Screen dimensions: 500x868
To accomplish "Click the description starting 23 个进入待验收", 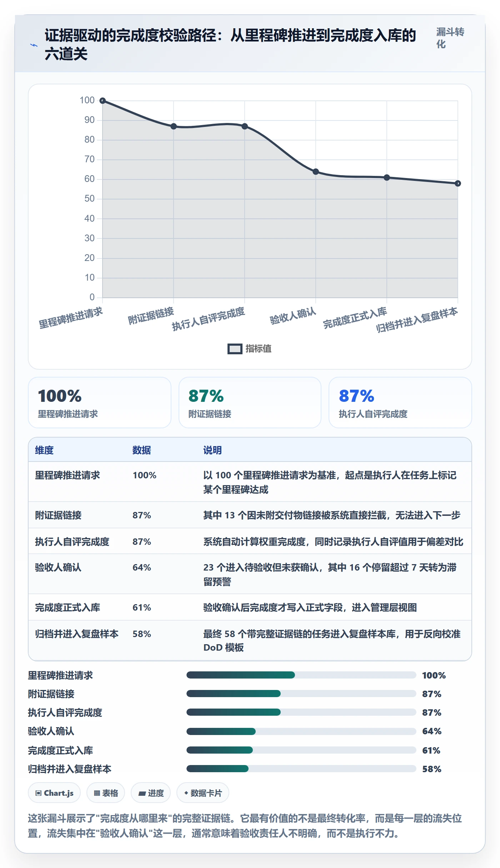I will (330, 574).
